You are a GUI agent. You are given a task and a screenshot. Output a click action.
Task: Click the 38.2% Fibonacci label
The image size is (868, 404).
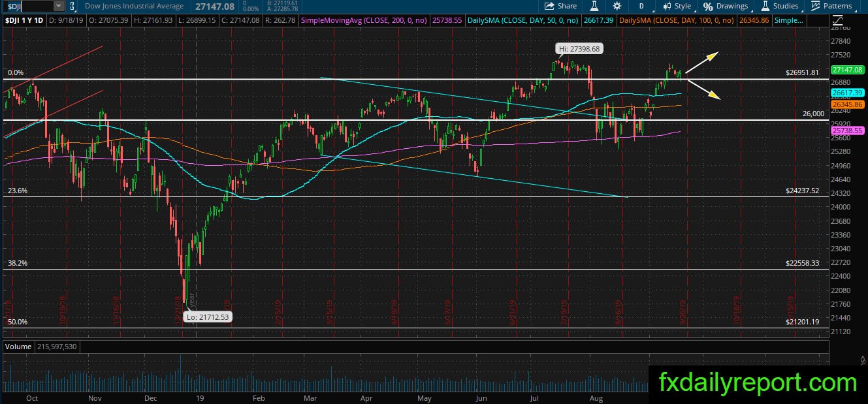coord(17,263)
